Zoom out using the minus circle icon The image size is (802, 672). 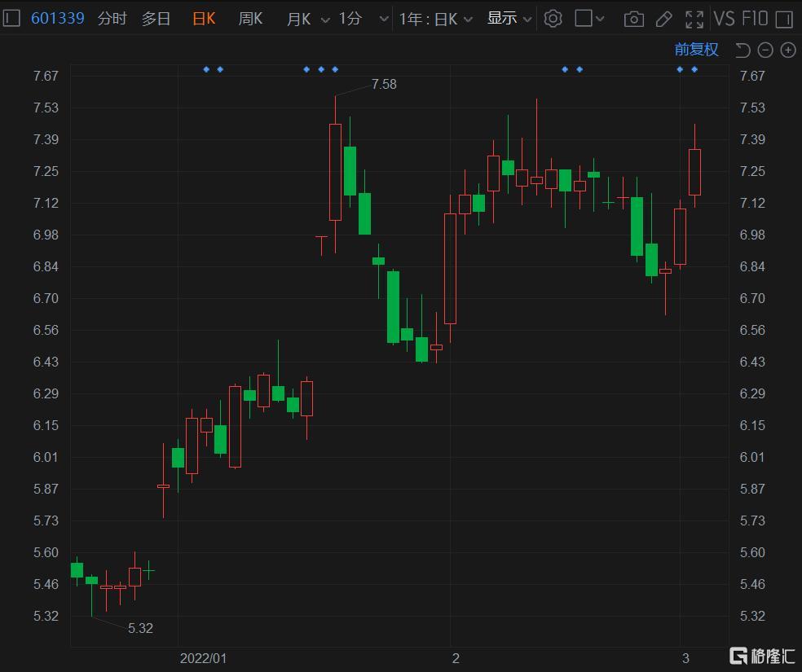765,50
